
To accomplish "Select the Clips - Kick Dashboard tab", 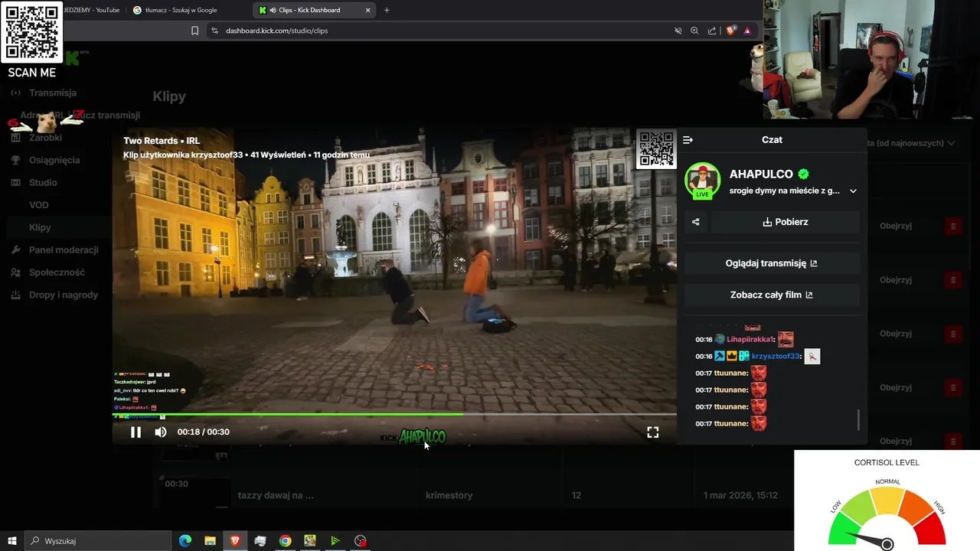I will click(314, 10).
